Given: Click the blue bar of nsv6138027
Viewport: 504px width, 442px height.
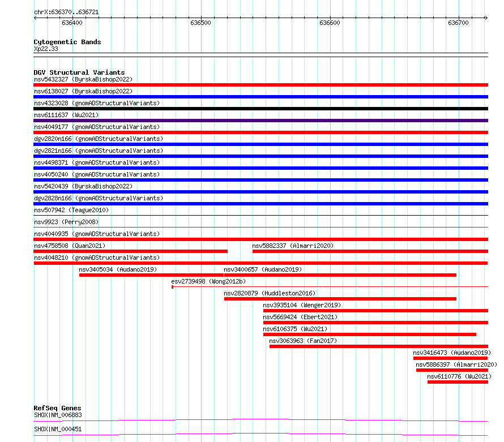Looking at the screenshot, I should pos(260,97).
